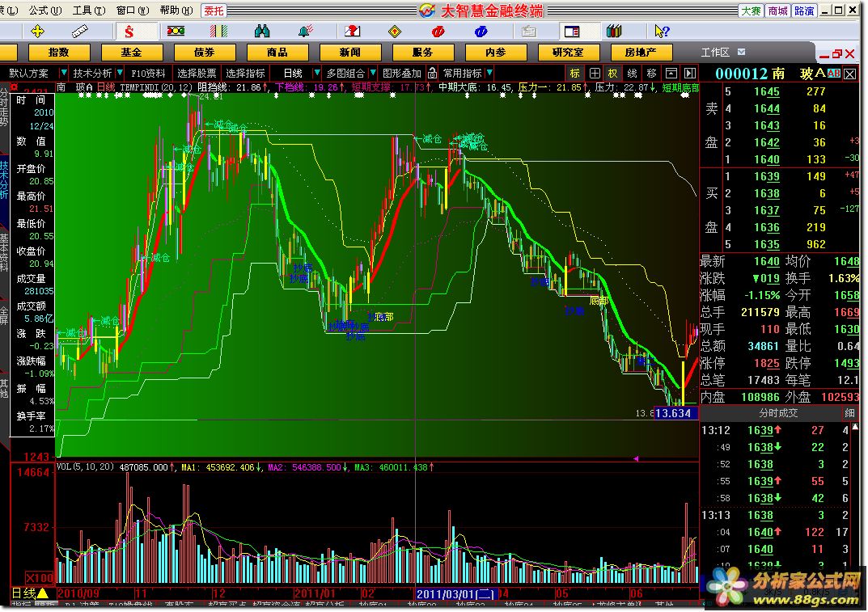Open the 日线 period dropdown

point(316,73)
